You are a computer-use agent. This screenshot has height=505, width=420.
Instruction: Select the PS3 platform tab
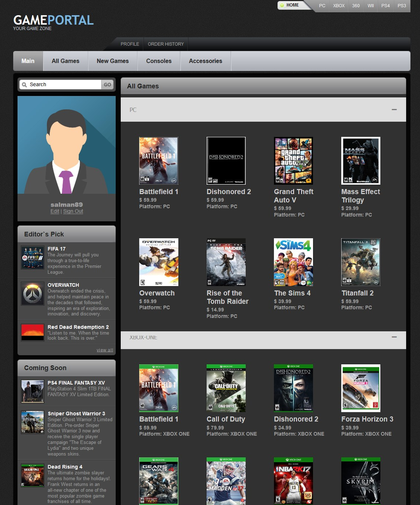(x=401, y=6)
